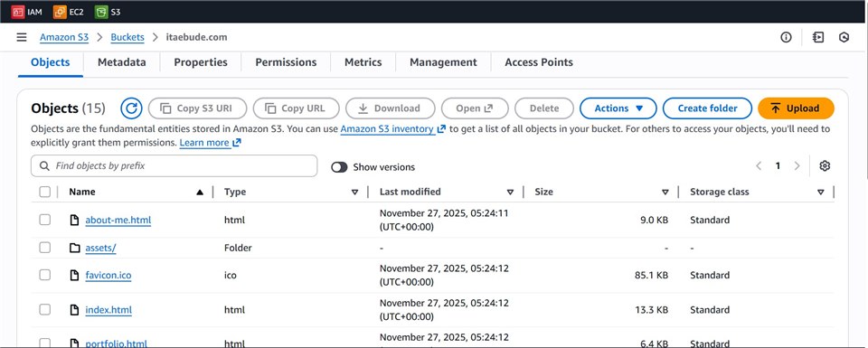Click the file icon beside about-me.html
Viewport: 868px width, 348px height.
click(74, 221)
